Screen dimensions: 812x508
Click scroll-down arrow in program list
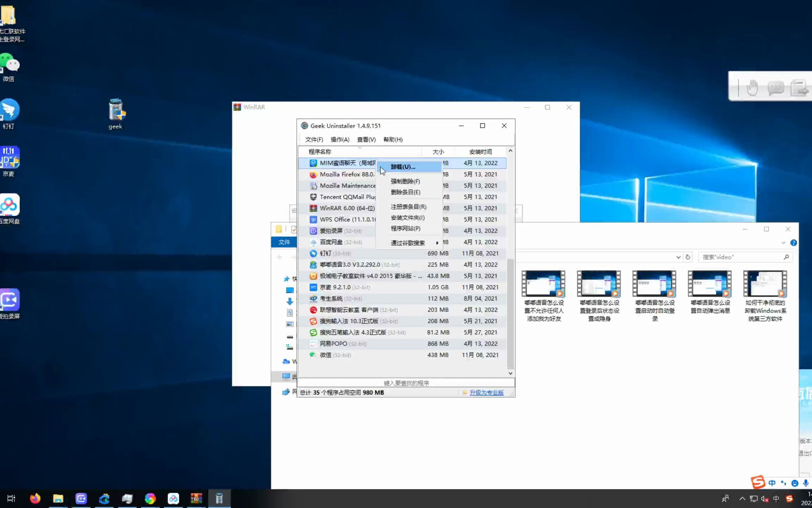click(x=510, y=373)
